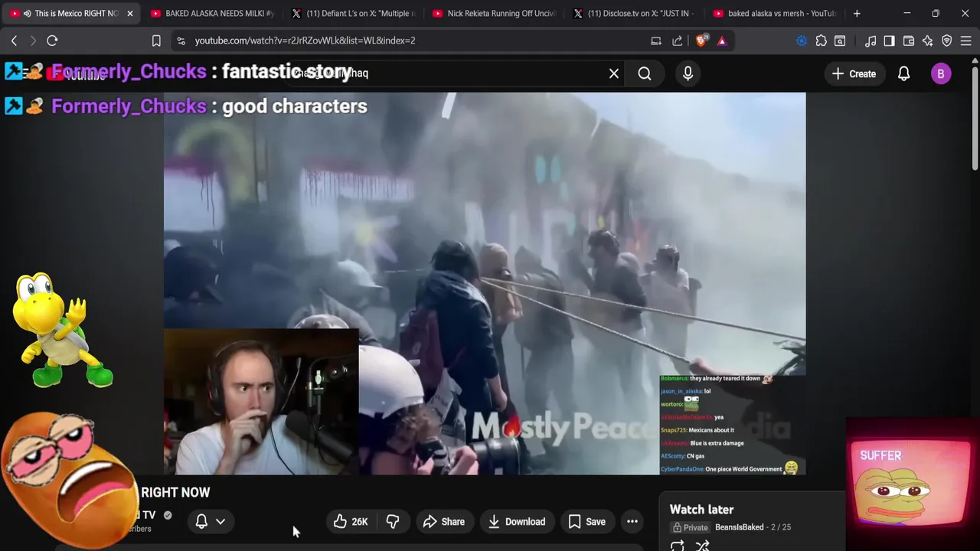Open YouTube notifications bell
The width and height of the screenshot is (980, 551).
pyautogui.click(x=903, y=73)
